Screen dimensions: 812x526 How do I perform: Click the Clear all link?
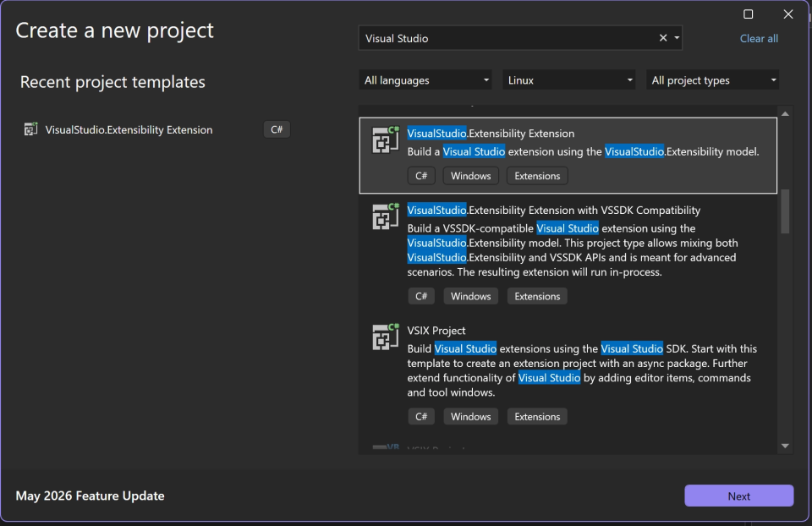click(759, 38)
